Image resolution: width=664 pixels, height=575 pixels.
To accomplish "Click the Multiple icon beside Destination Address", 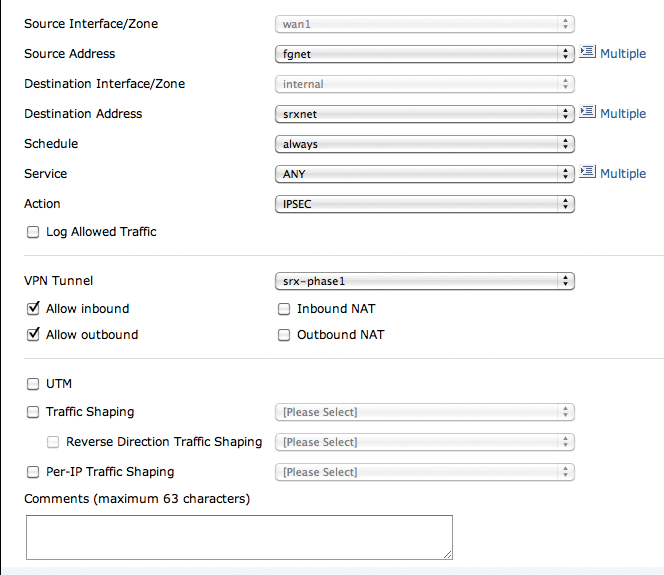I will [x=587, y=113].
